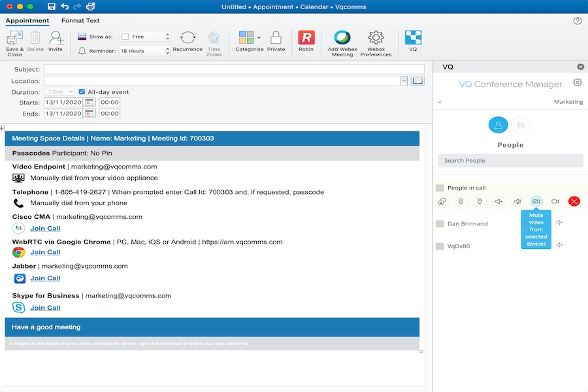Open the Duration 1 Day dropdown

click(x=59, y=91)
